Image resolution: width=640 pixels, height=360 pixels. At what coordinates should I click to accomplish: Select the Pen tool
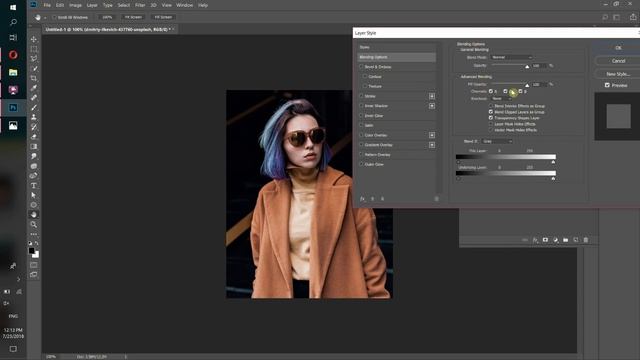tap(34, 176)
